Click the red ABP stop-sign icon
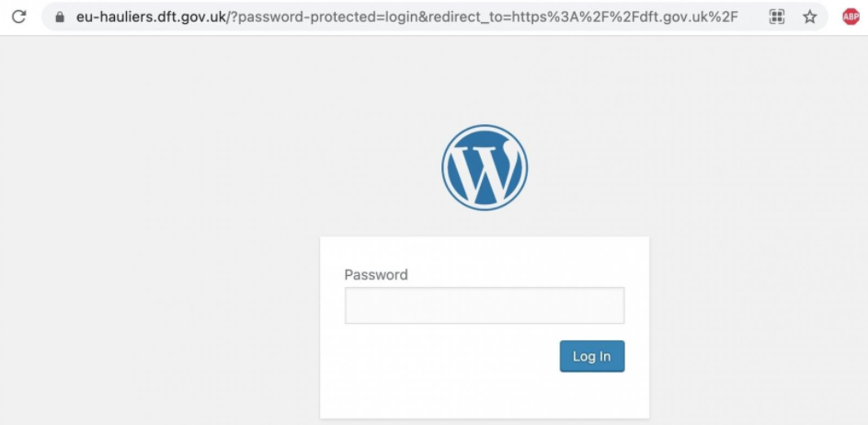868x425 pixels. [x=851, y=17]
